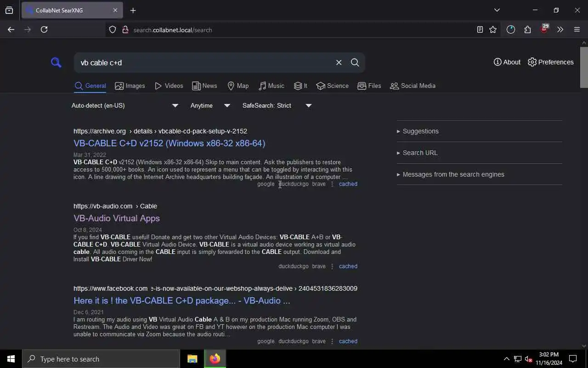
Task: Open the Social Media tab
Action: (413, 86)
